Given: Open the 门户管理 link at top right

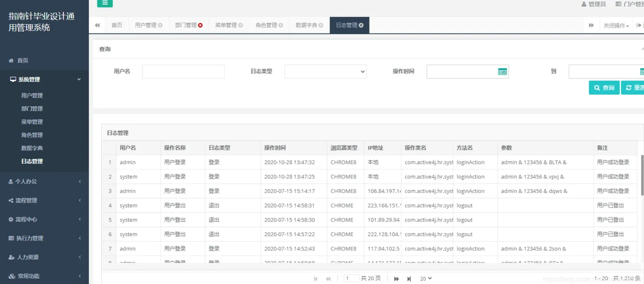Looking at the screenshot, I should pyautogui.click(x=630, y=4).
